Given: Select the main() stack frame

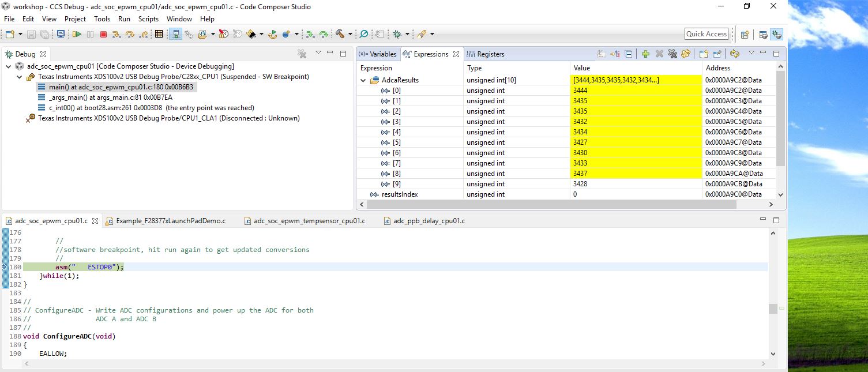Looking at the screenshot, I should pyautogui.click(x=115, y=87).
